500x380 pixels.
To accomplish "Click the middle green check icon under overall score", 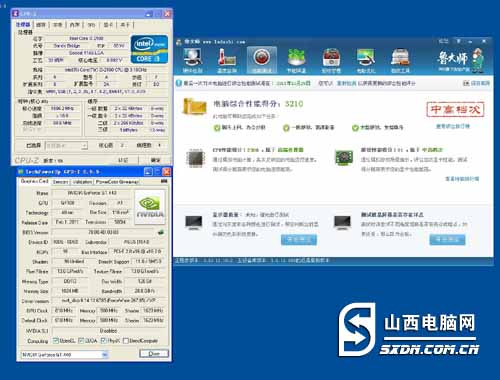I will coord(286,128).
